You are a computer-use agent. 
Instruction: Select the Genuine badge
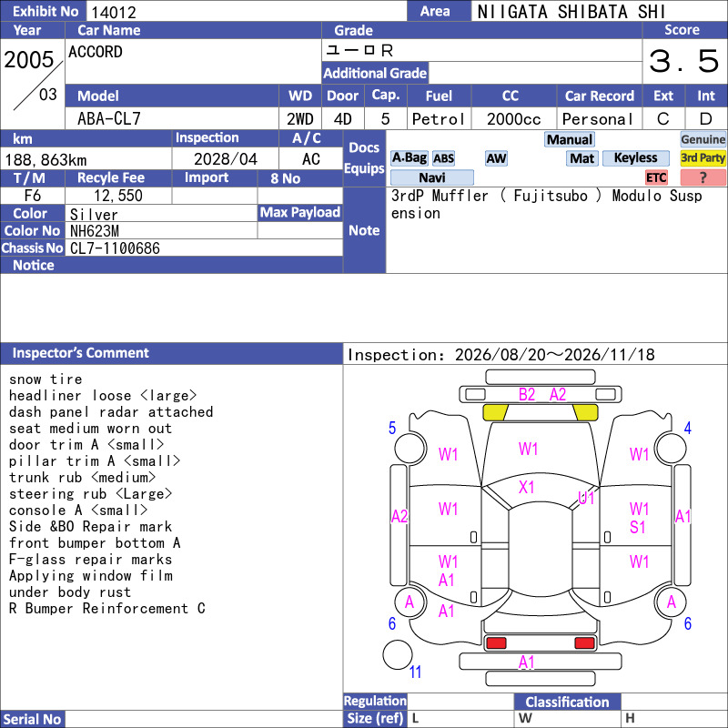point(703,140)
